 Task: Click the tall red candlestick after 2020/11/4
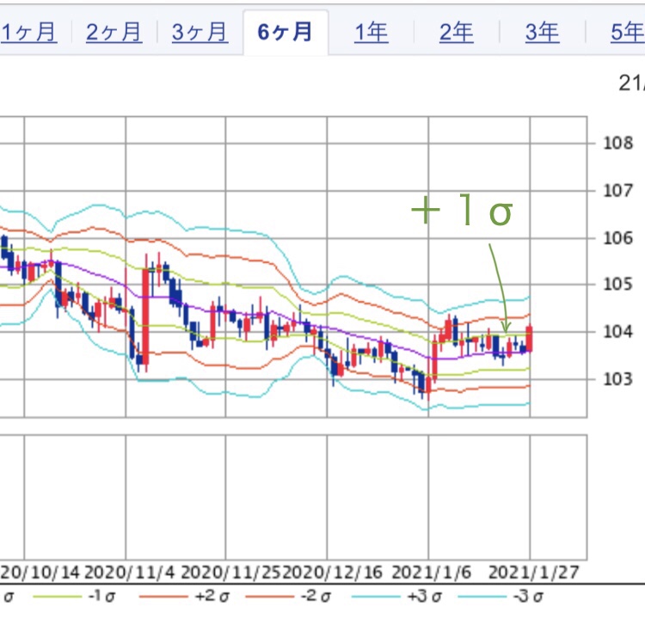click(145, 316)
